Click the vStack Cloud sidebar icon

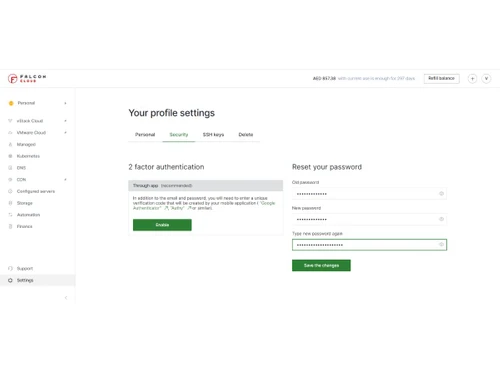(10, 121)
